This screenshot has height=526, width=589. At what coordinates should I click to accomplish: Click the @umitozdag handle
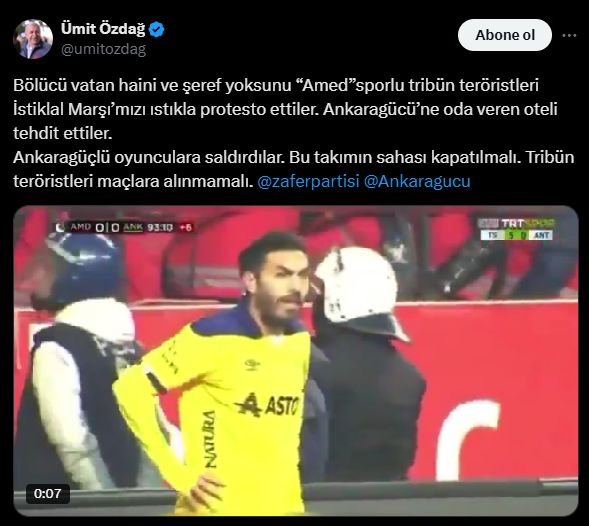[103, 49]
